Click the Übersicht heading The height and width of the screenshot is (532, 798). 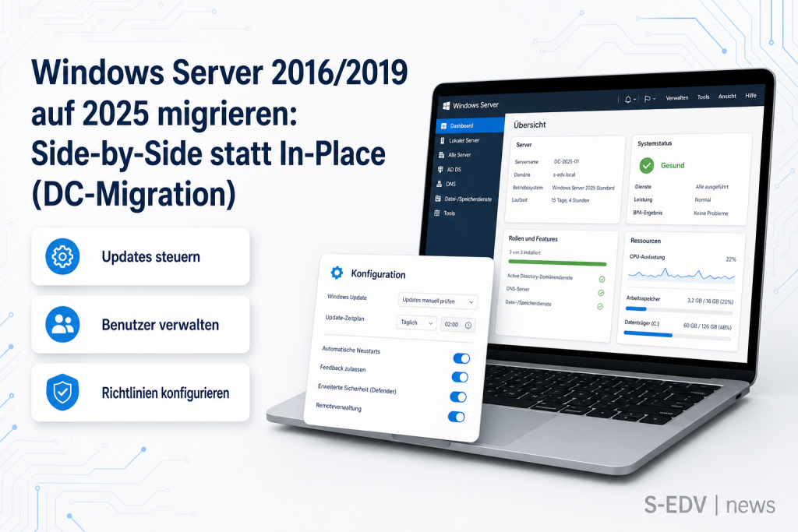tap(530, 125)
